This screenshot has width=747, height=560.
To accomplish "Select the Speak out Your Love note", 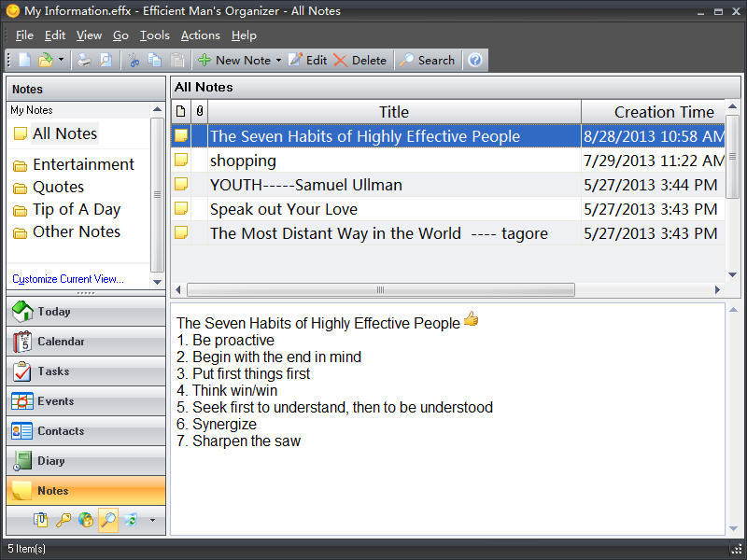I will click(448, 209).
